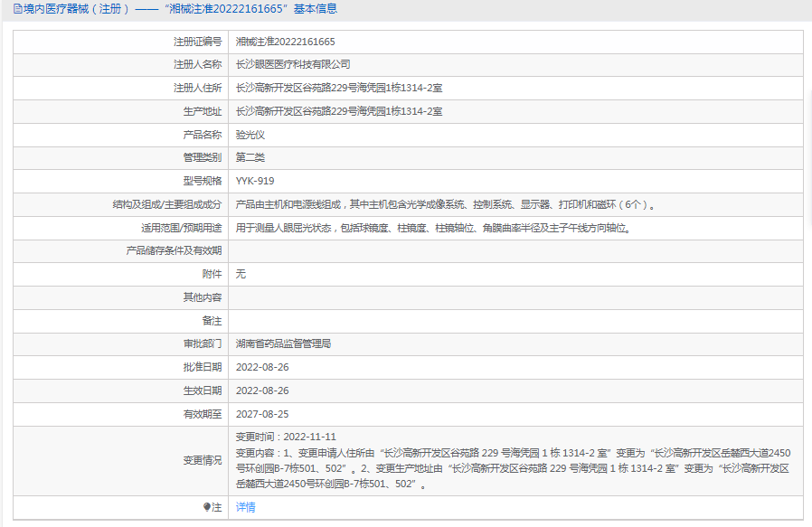The height and width of the screenshot is (527, 812).
Task: Select expiry date 2027-08-25
Action: tap(262, 414)
